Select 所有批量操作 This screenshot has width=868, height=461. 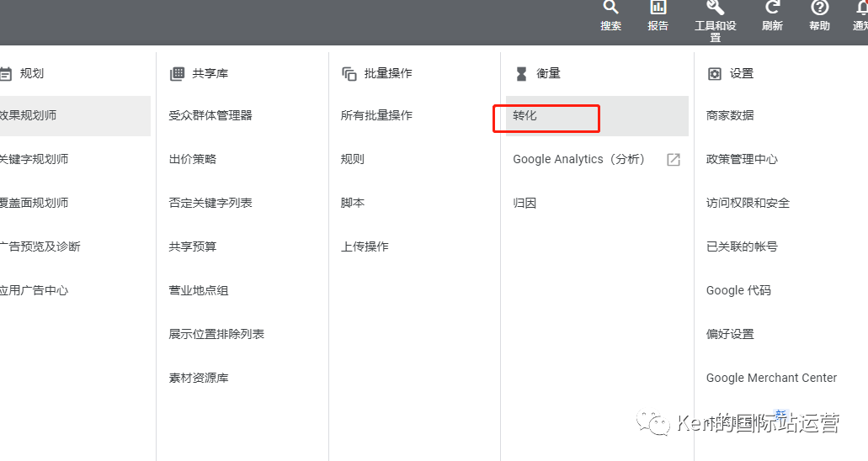pos(376,116)
